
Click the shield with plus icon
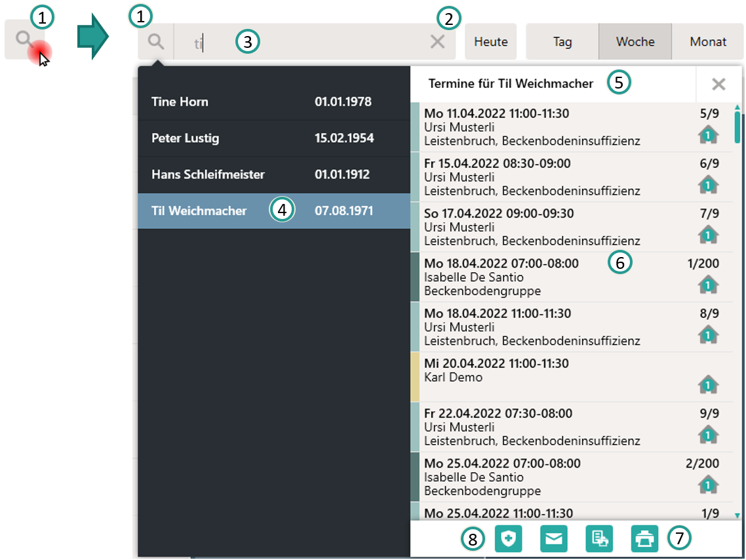click(x=508, y=539)
